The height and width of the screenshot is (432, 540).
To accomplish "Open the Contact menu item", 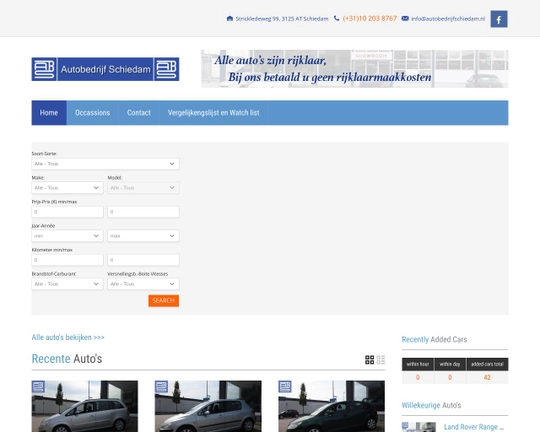I will pyautogui.click(x=139, y=113).
